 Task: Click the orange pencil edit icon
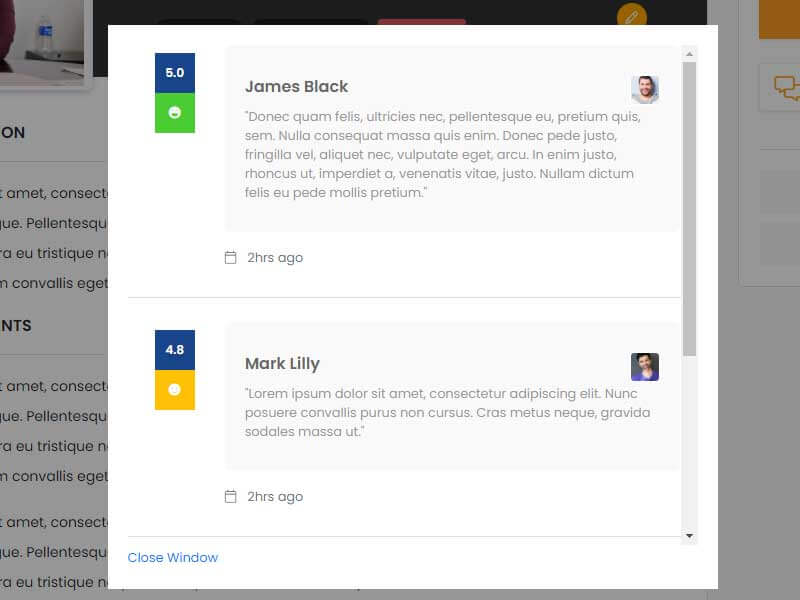pyautogui.click(x=632, y=17)
